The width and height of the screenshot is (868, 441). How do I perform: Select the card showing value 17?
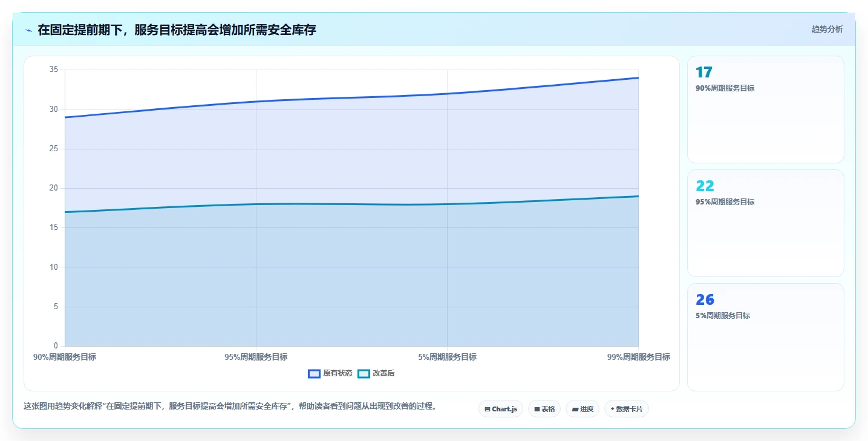[765, 109]
